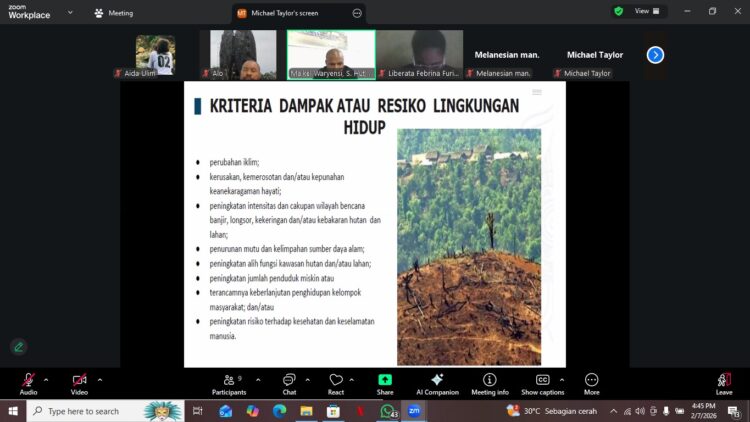Open the annotation pencil tool
750x422 pixels.
click(19, 347)
